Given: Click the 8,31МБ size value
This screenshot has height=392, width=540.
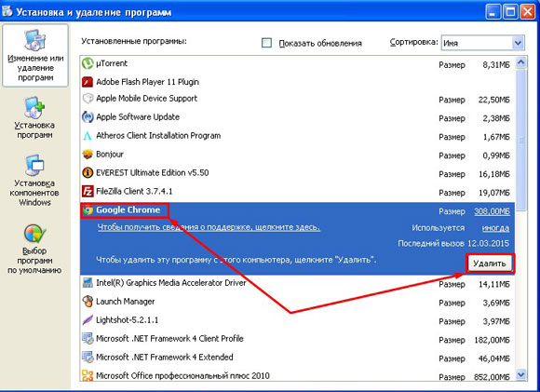Looking at the screenshot, I should tap(496, 65).
